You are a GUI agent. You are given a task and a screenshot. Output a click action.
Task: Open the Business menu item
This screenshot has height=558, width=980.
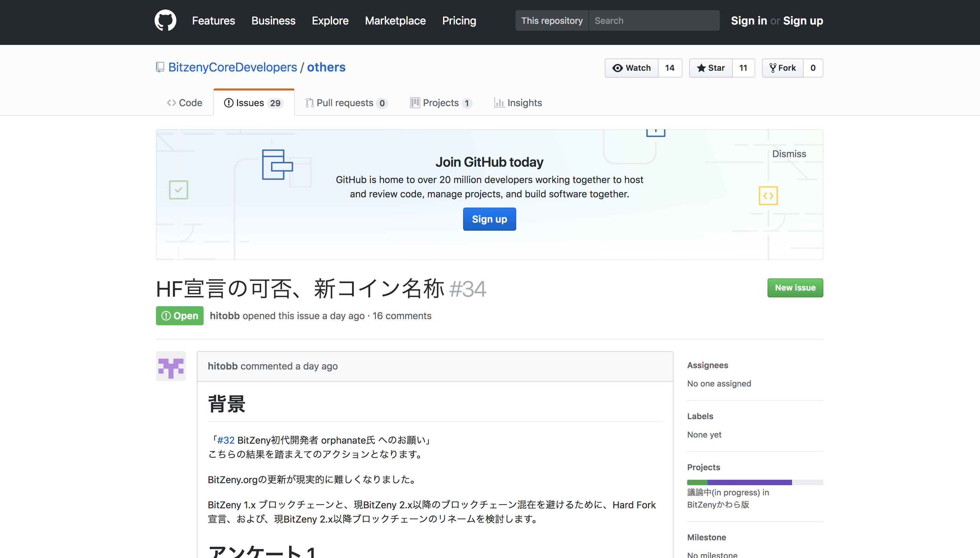pyautogui.click(x=273, y=21)
